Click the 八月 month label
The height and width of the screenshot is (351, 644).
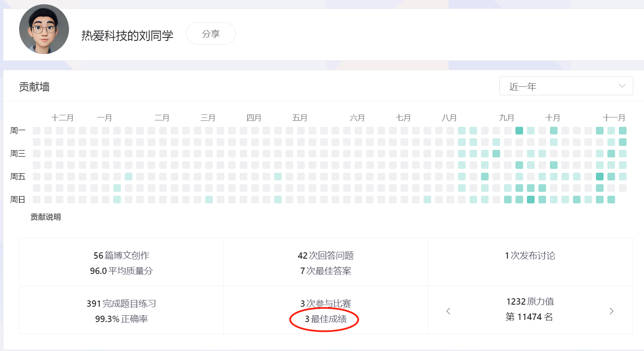point(449,118)
